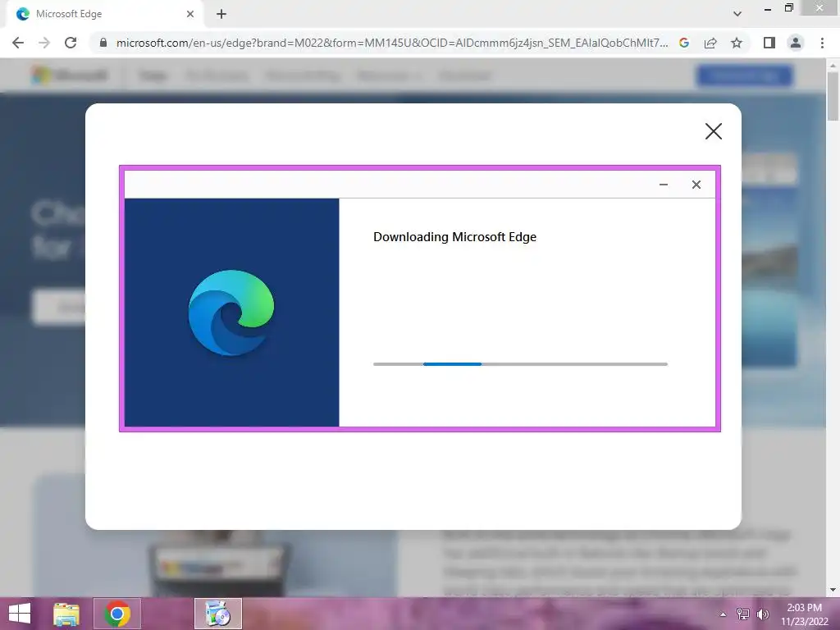Click the Edge logo in installer

231,313
